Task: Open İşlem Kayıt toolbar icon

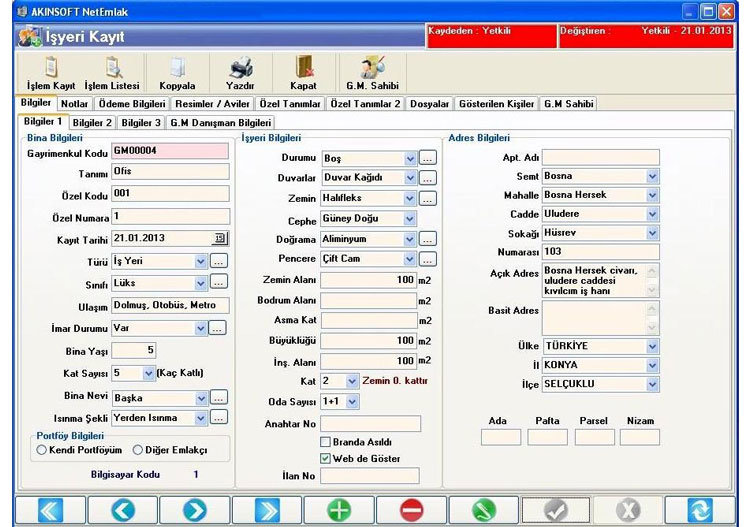Action: pyautogui.click(x=51, y=73)
